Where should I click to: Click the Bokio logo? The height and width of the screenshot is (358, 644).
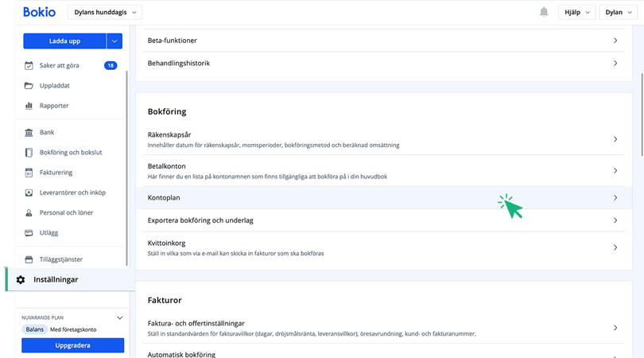coord(38,12)
